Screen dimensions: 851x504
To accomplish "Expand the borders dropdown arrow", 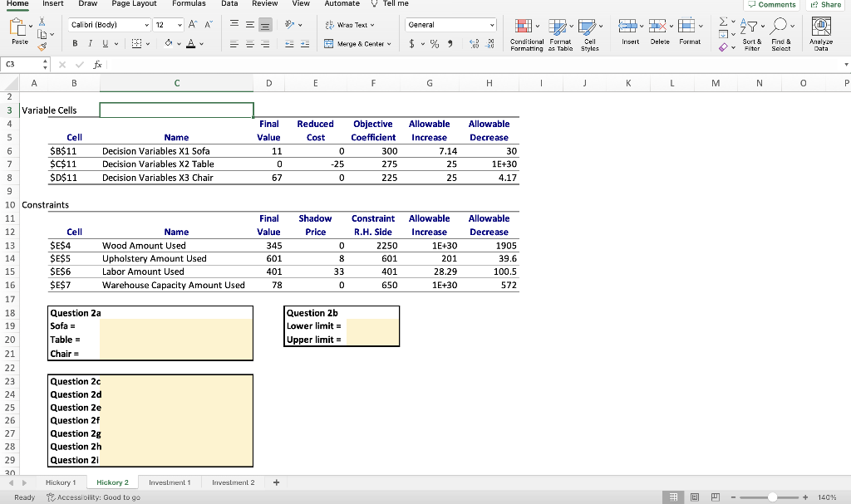I will 148,44.
